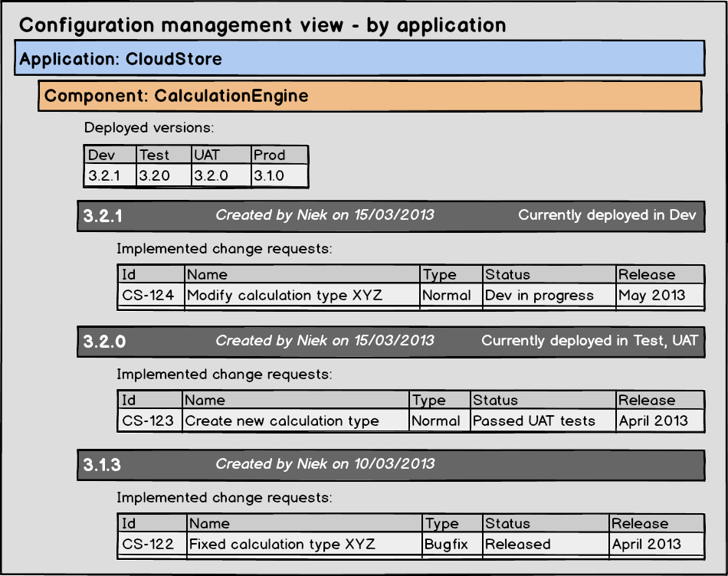728x576 pixels.
Task: Click the Test column header
Action: click(163, 155)
